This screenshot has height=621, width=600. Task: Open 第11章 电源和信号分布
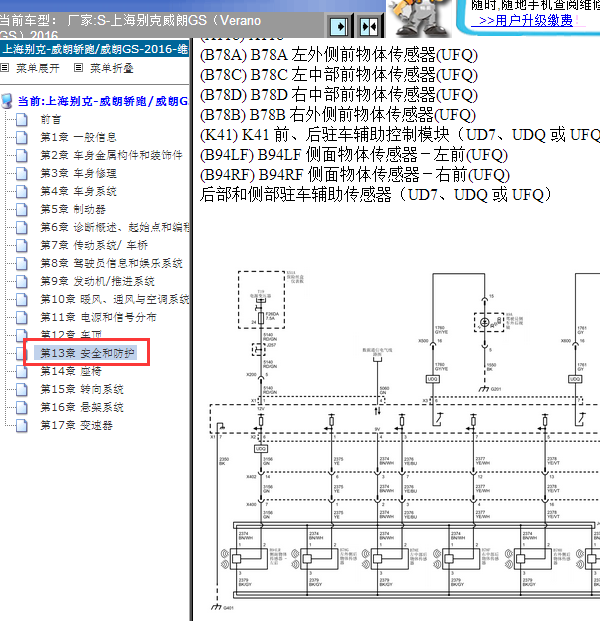(x=98, y=317)
